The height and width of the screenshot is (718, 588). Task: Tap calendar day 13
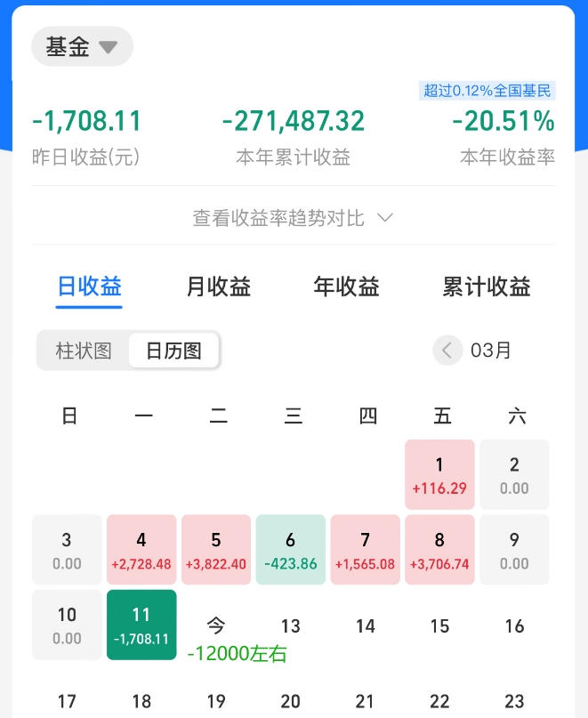(x=291, y=626)
